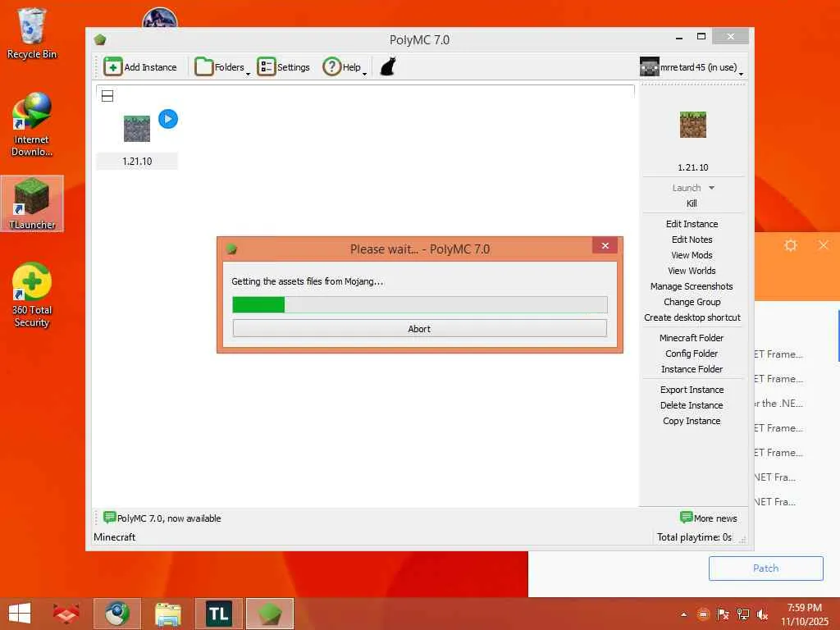Open Edit Instance
This screenshot has height=630, width=840.
[x=692, y=224]
